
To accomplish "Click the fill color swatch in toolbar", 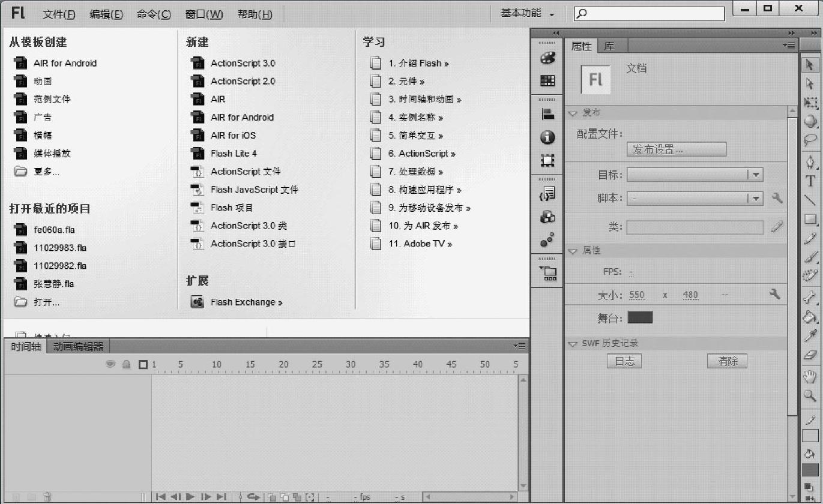I will [810, 470].
